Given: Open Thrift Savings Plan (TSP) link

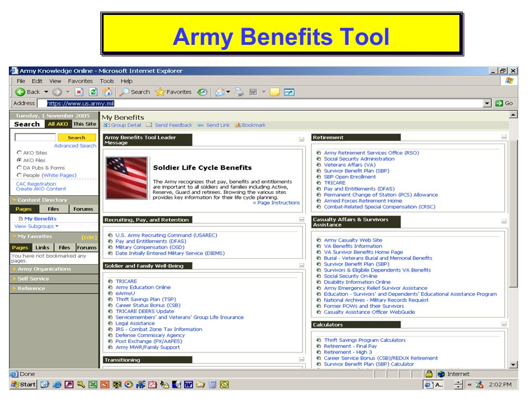Looking at the screenshot, I should (146, 299).
